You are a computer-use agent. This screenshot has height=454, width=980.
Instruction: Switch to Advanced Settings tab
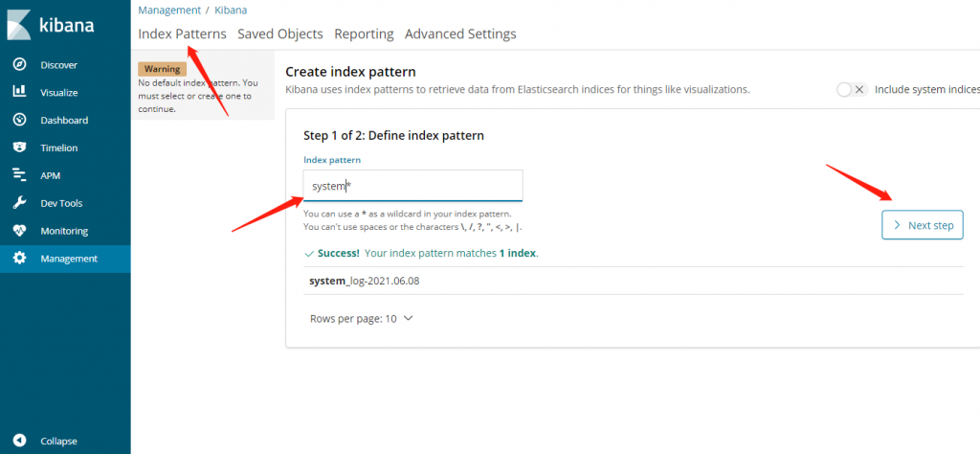460,34
